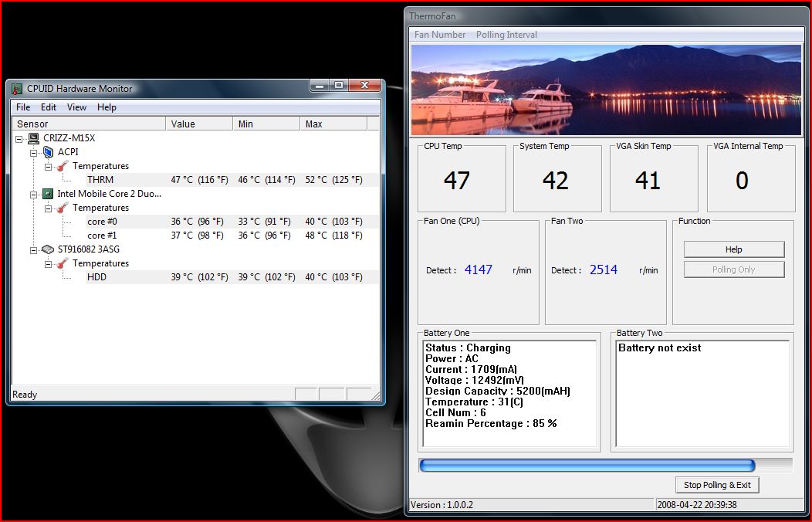Click Battery One 'Status : Charging' line
The image size is (812, 522).
(x=469, y=348)
